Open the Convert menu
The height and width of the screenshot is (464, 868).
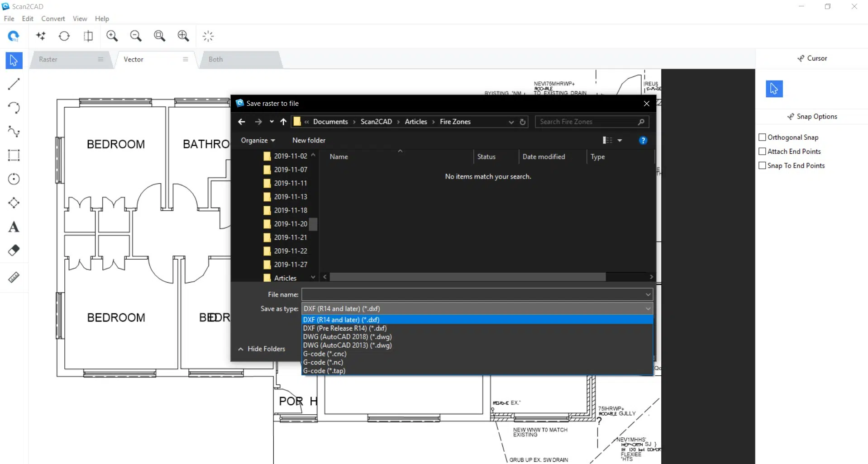(53, 19)
